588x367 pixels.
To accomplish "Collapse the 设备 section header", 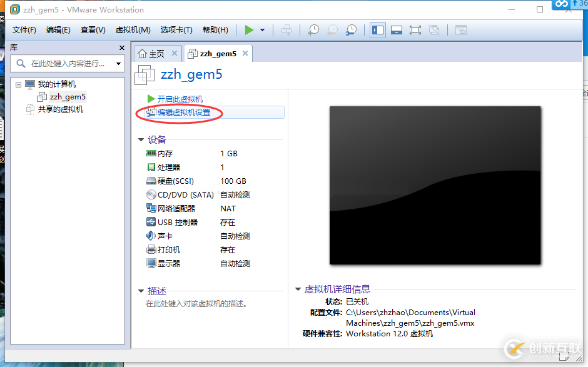I will click(141, 139).
